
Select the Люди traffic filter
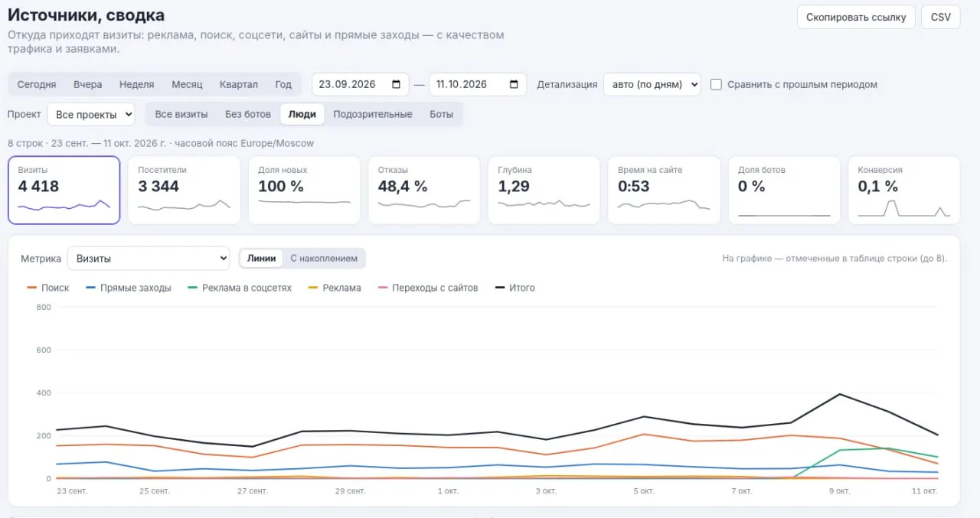point(302,114)
